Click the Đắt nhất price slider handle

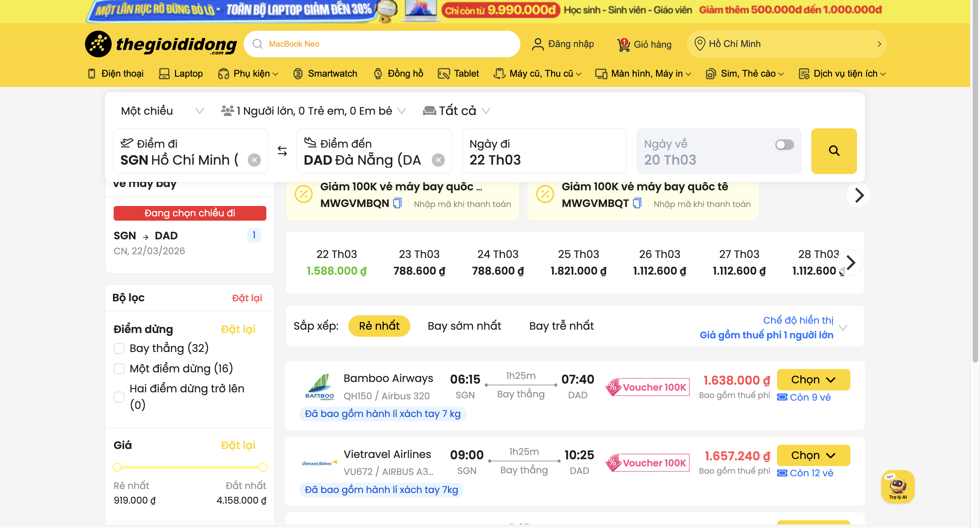pyautogui.click(x=263, y=468)
